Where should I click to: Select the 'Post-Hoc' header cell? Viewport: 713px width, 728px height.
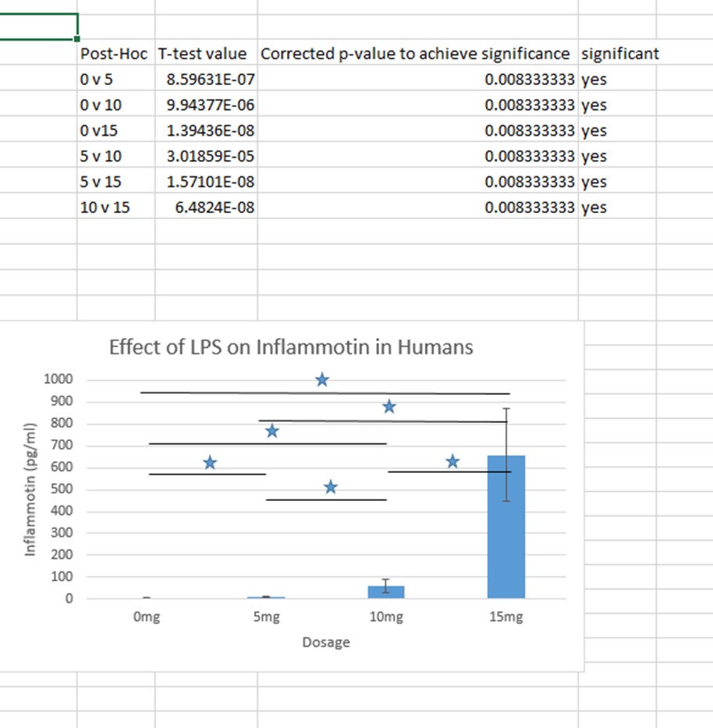[115, 54]
